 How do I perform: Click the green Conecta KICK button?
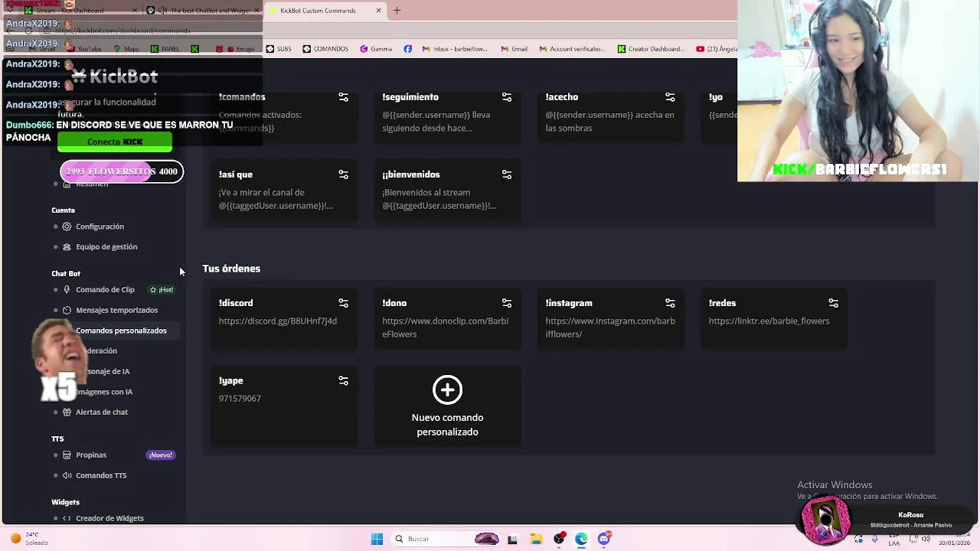coord(115,142)
